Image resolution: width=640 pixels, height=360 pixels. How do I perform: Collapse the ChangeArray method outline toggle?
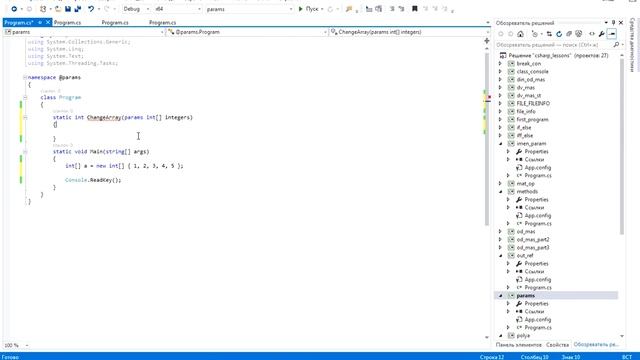pos(25,117)
